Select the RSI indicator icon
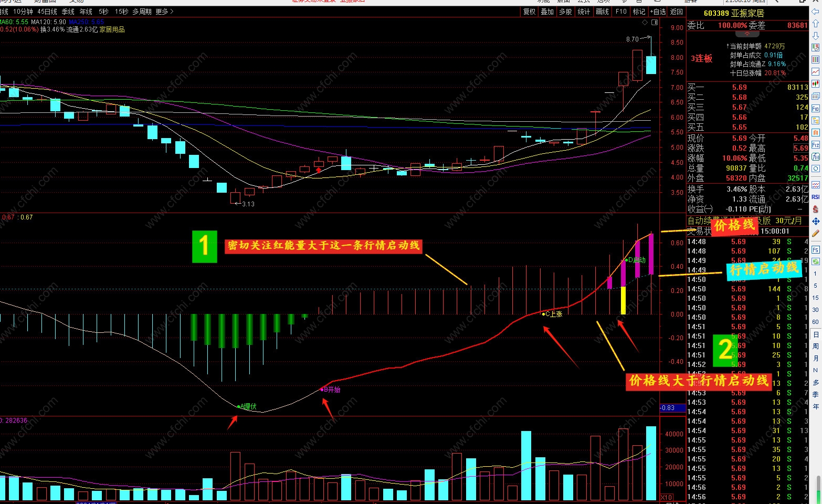Screen dimensions: 822x504 pos(816,197)
